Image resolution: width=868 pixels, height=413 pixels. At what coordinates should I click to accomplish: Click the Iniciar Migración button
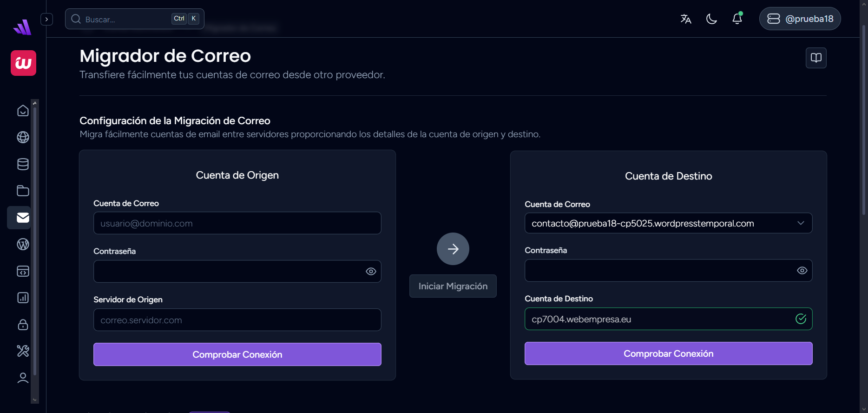click(453, 286)
